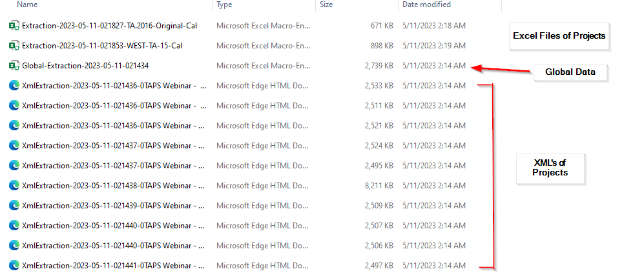Click the Edge icon for XmlExtraction-2023-05-11-021439
Screen dimensions: 644x278
coord(14,205)
